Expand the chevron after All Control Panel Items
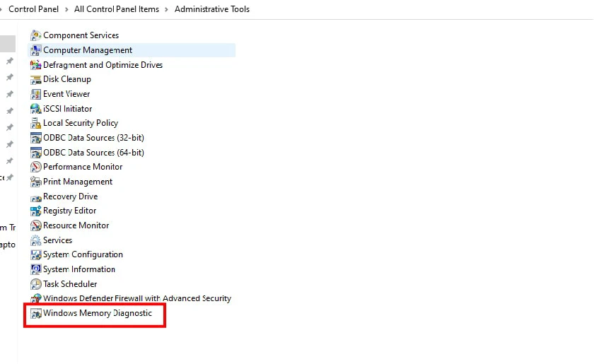The width and height of the screenshot is (594, 364). 166,9
